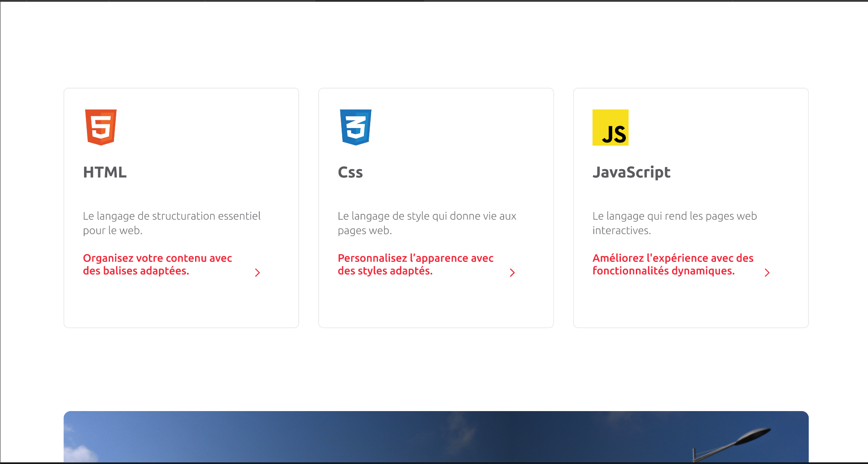Click the arrow chevron in the JavaScript card
868x464 pixels.
click(767, 273)
